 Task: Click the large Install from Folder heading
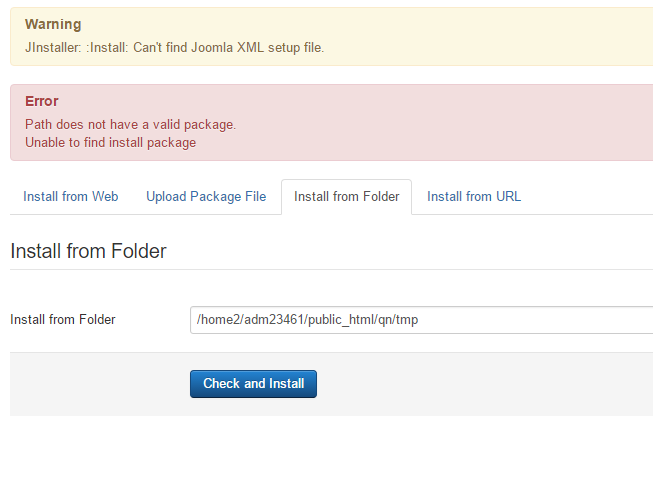click(x=88, y=251)
